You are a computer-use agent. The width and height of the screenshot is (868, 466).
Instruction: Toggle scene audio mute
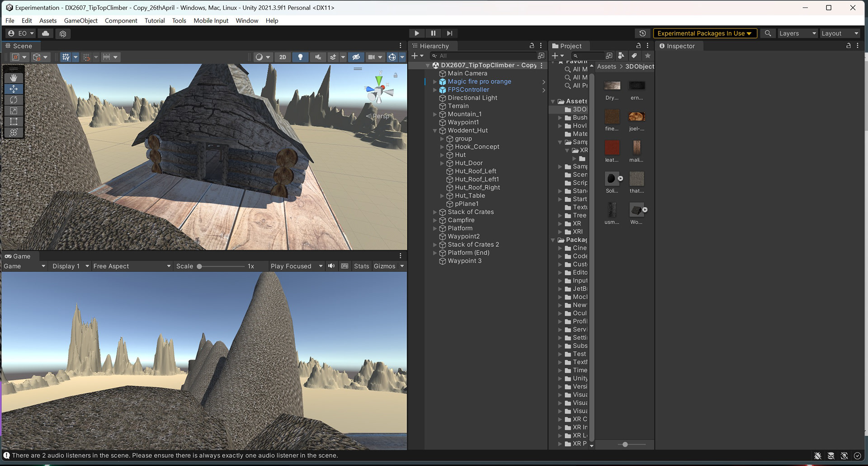[x=318, y=57]
